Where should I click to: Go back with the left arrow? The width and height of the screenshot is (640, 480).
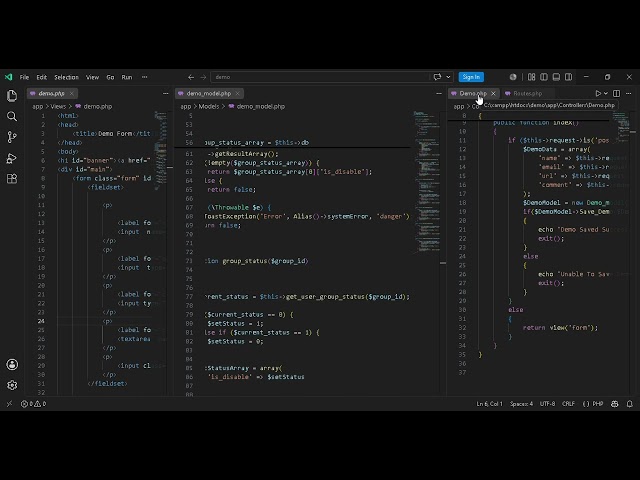tap(191, 77)
